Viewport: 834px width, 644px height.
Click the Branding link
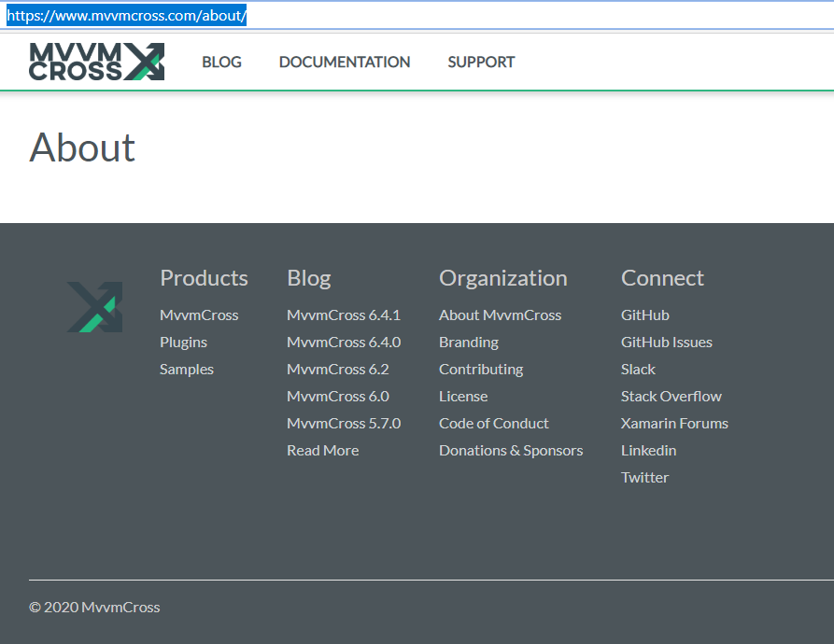468,342
